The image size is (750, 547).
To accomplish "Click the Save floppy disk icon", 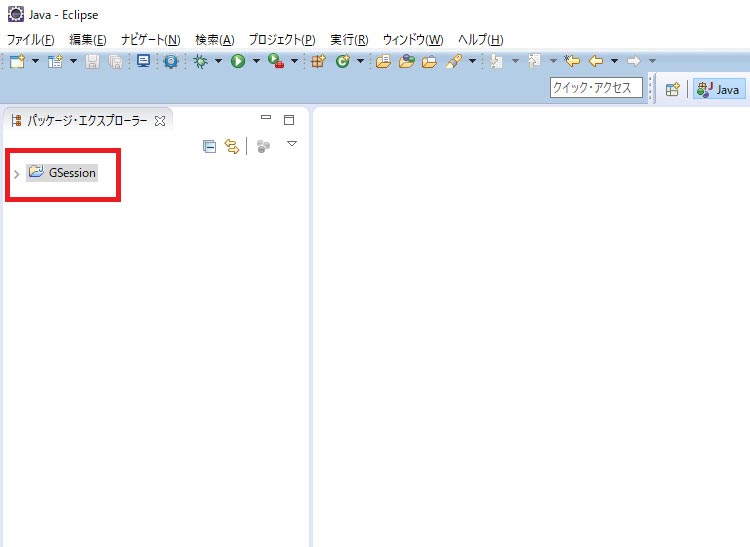I will click(x=92, y=61).
